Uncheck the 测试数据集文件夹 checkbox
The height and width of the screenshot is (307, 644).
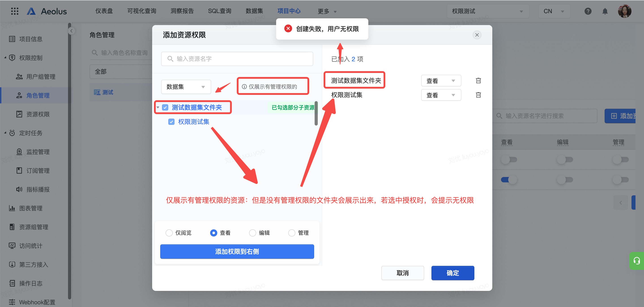click(x=165, y=107)
